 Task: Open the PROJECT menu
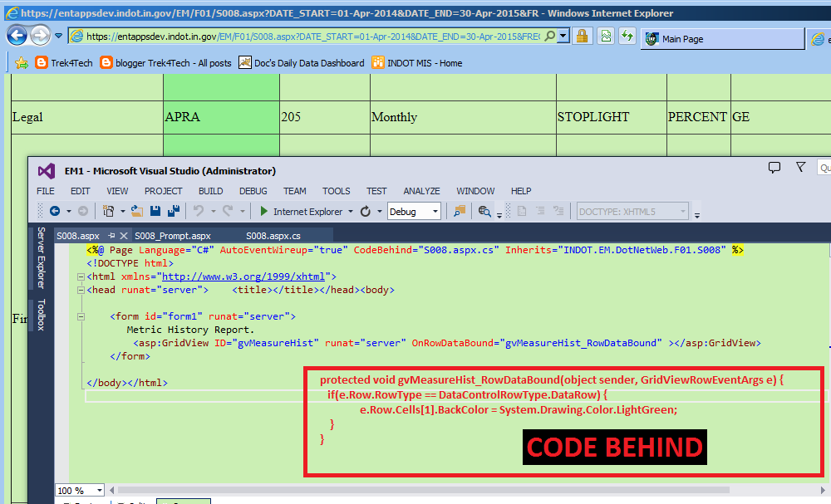(163, 191)
